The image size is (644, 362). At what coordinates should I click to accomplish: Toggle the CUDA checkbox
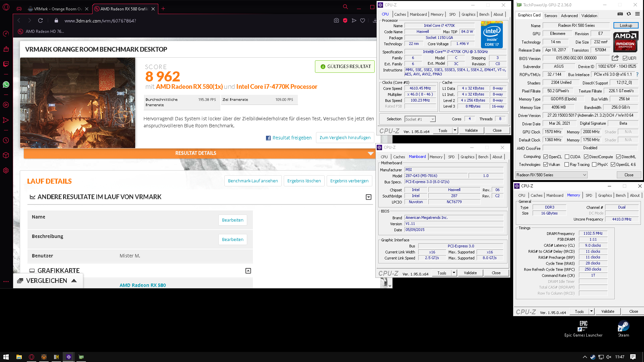(x=567, y=157)
